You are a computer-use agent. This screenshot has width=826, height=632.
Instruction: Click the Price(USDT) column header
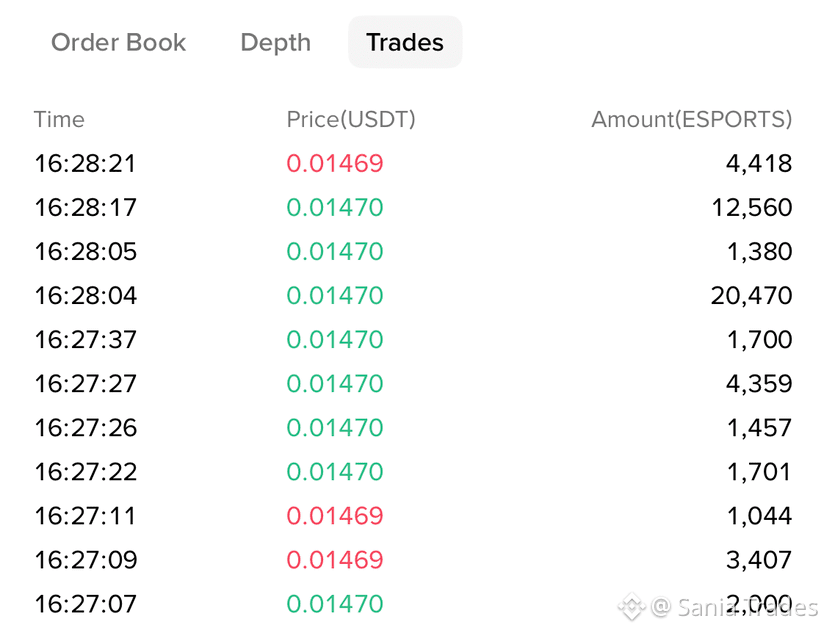[x=351, y=120]
